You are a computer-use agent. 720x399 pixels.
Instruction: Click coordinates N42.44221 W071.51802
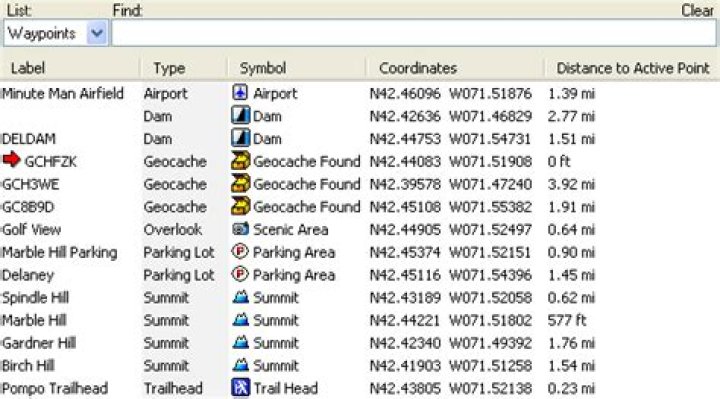click(450, 320)
